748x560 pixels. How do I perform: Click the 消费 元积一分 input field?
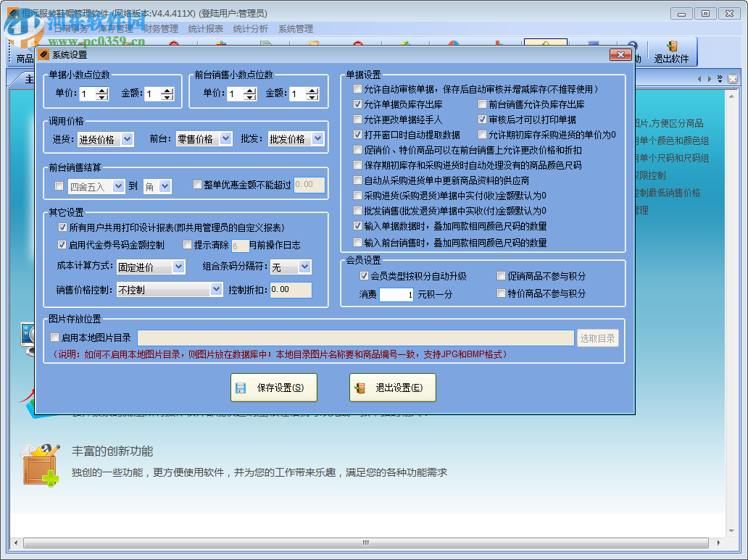[x=396, y=294]
